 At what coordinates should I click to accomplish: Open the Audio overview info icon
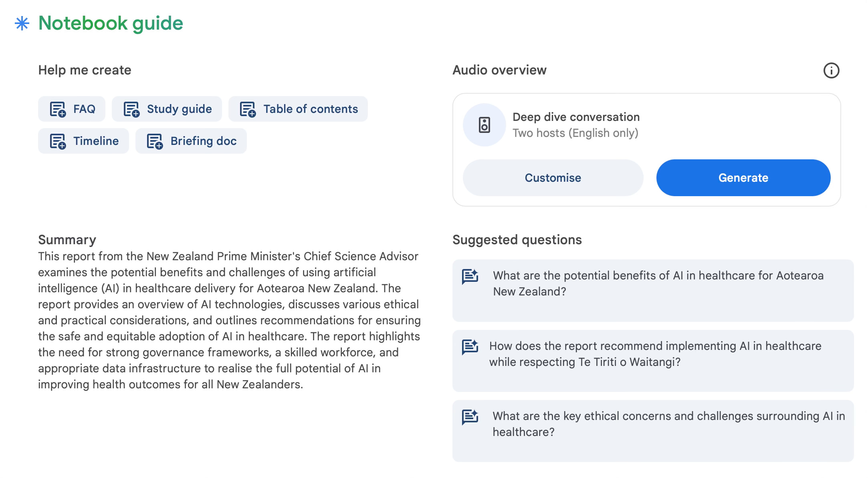click(831, 70)
